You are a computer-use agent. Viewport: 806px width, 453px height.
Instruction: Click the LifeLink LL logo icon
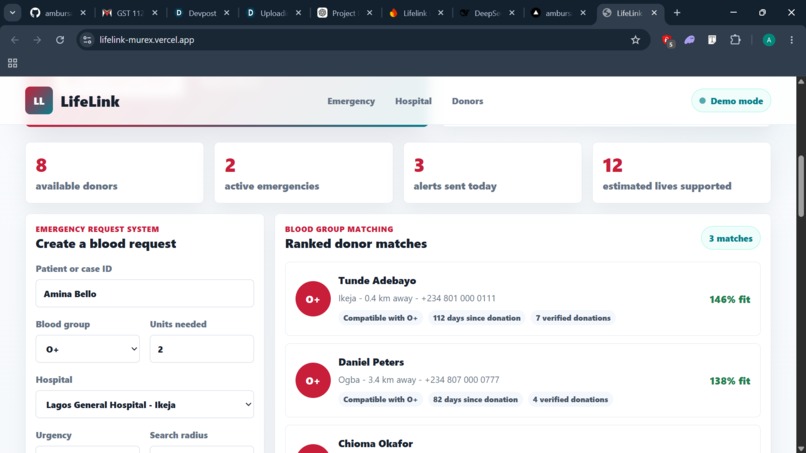[39, 100]
